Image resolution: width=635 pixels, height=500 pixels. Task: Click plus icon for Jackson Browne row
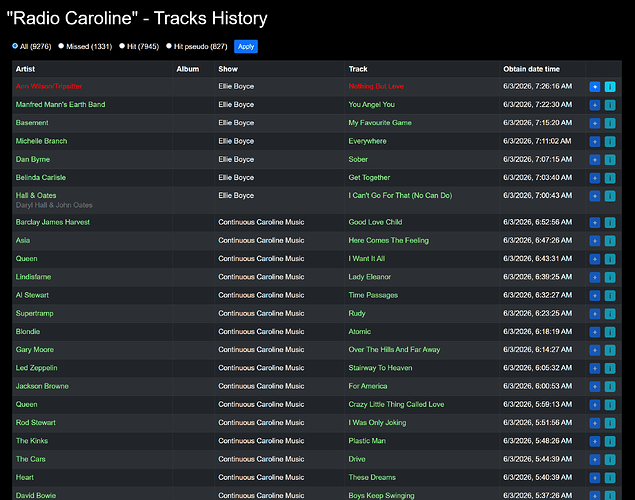pyautogui.click(x=595, y=386)
